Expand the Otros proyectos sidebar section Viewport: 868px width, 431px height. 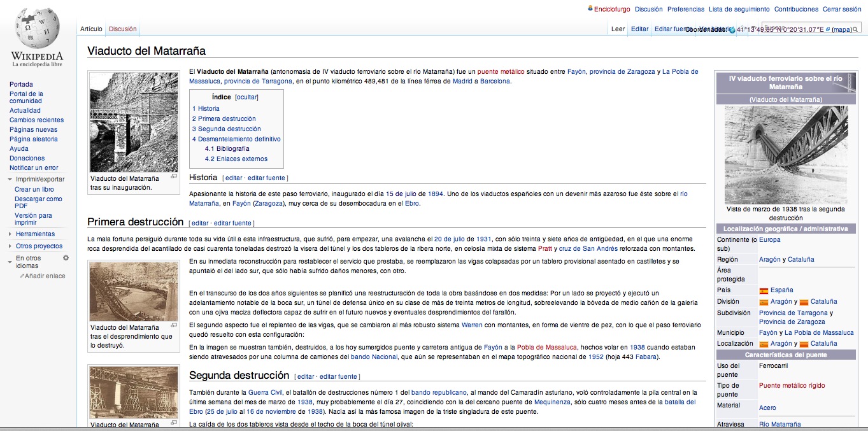point(11,246)
